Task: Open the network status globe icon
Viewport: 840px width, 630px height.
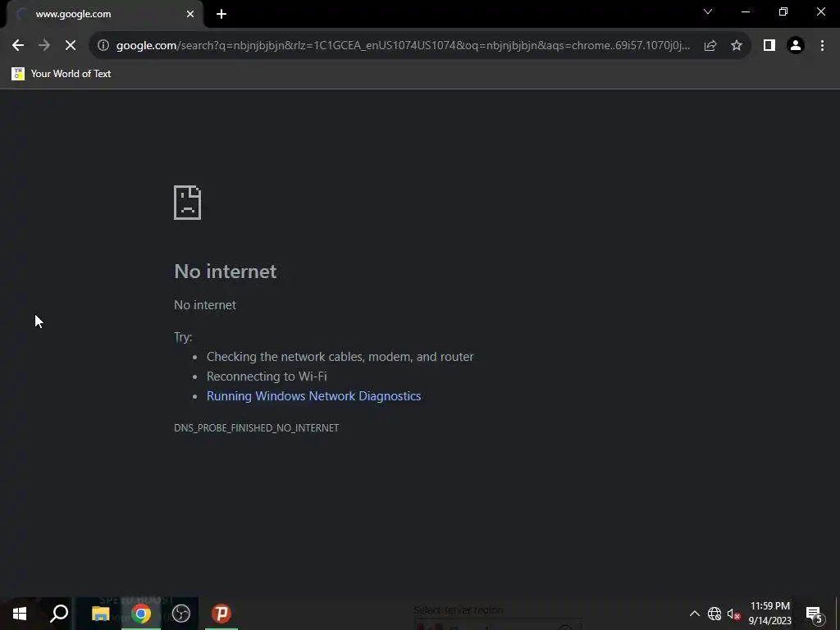Action: coord(714,614)
